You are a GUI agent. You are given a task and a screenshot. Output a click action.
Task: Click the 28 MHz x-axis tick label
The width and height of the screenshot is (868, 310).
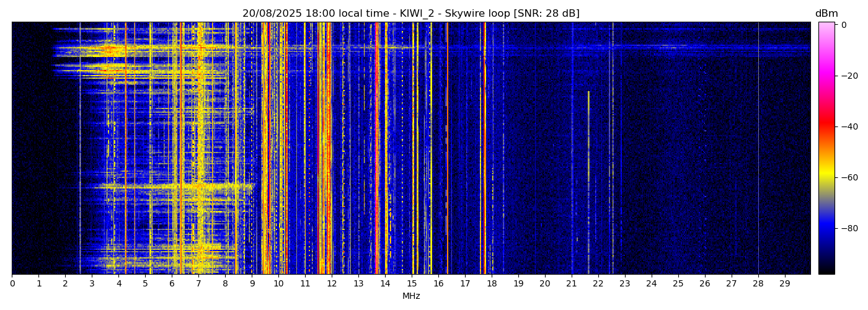[758, 284]
